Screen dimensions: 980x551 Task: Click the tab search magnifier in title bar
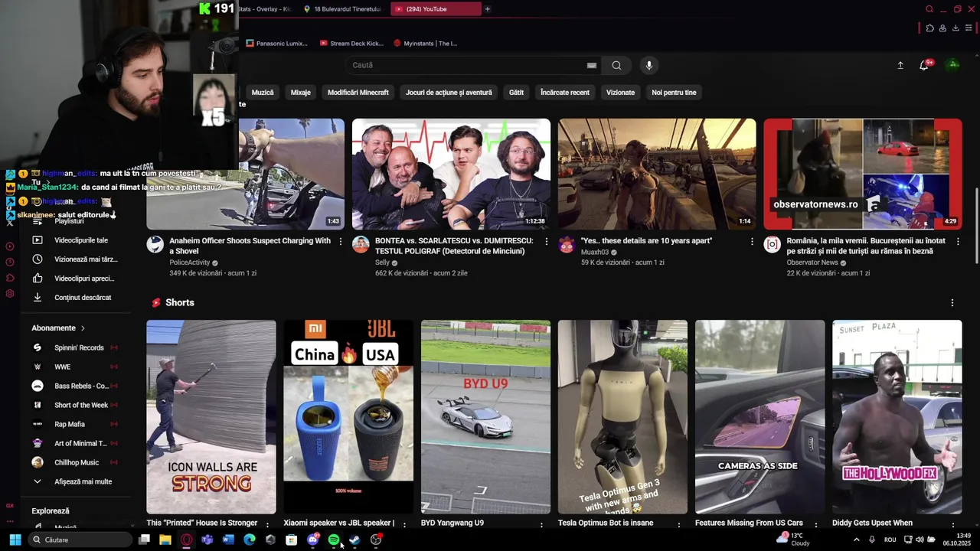click(x=929, y=9)
